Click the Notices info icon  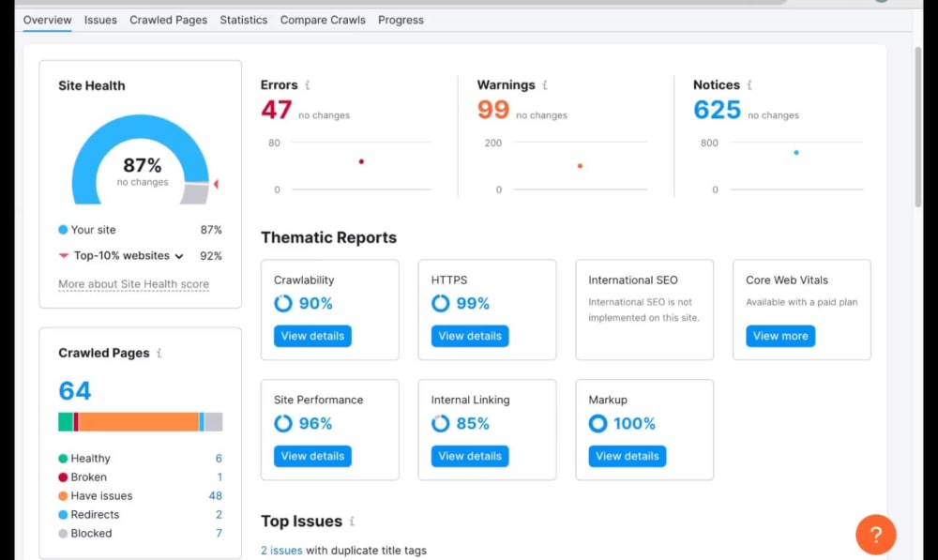749,85
